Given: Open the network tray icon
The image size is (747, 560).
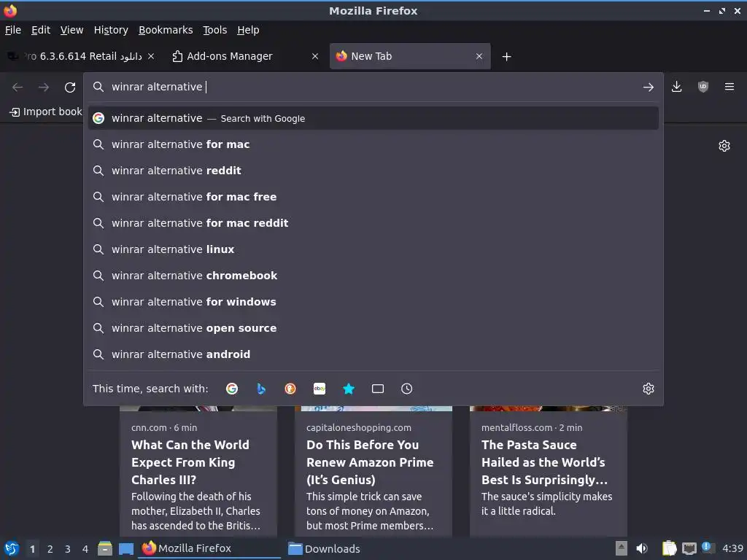Looking at the screenshot, I should click(x=689, y=548).
